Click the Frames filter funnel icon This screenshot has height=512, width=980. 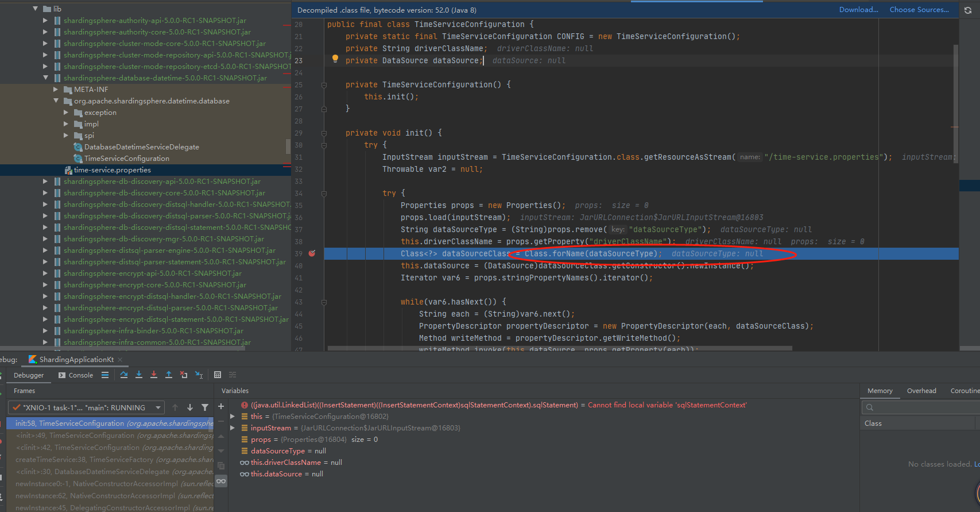(x=205, y=407)
